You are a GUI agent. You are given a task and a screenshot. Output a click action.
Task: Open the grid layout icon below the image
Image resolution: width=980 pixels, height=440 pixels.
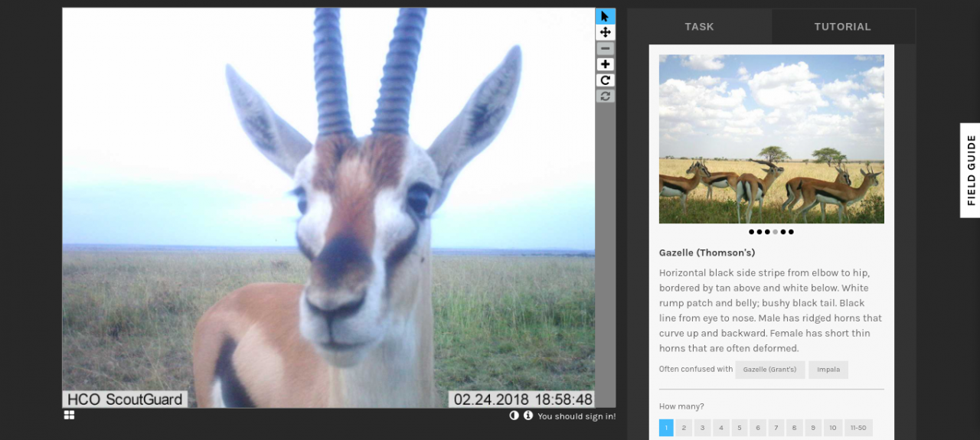(69, 415)
